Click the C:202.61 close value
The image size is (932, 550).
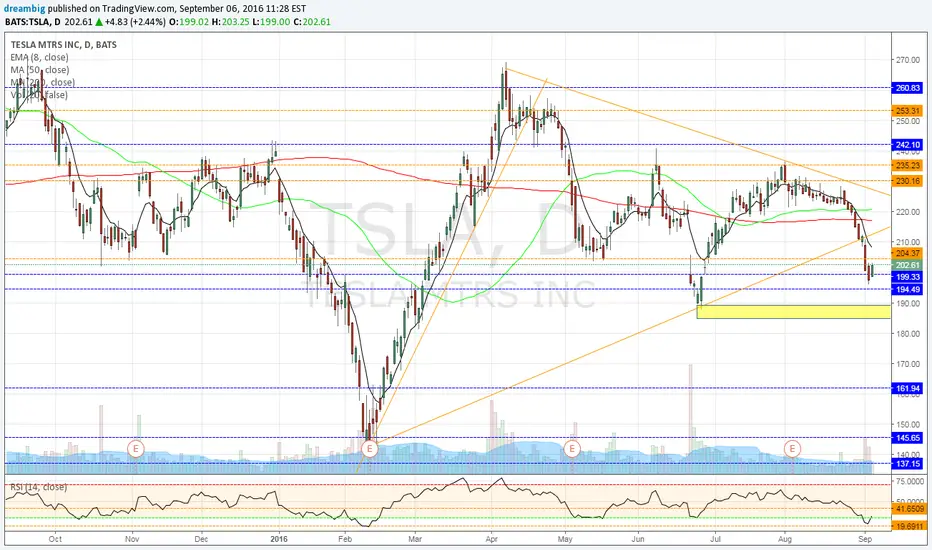312,22
